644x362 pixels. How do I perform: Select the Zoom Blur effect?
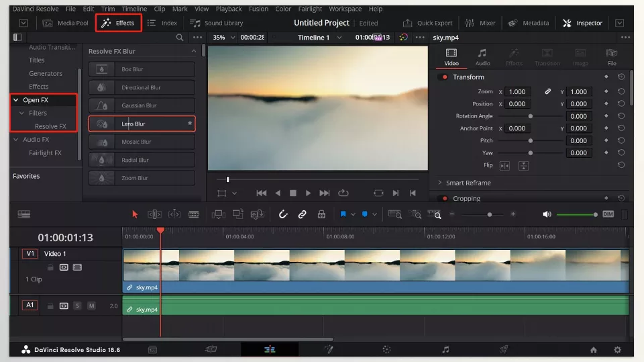pos(142,178)
